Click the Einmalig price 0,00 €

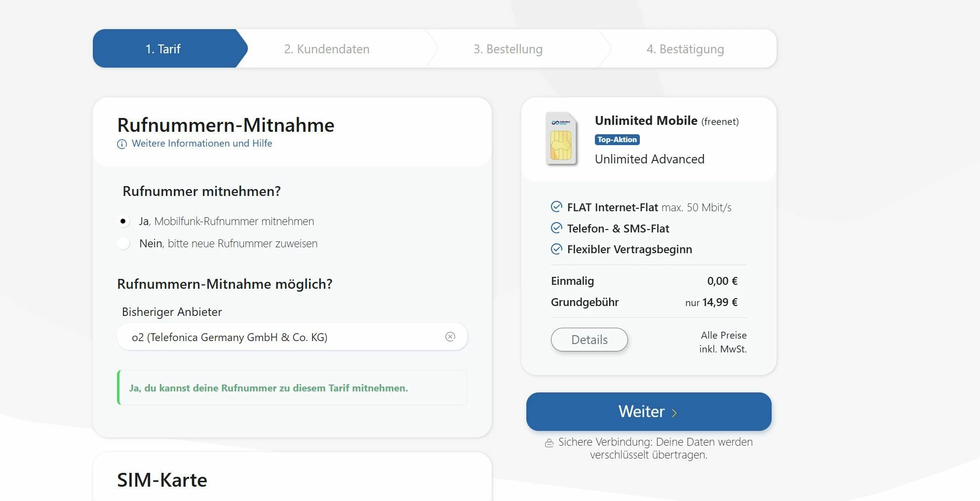tap(722, 281)
